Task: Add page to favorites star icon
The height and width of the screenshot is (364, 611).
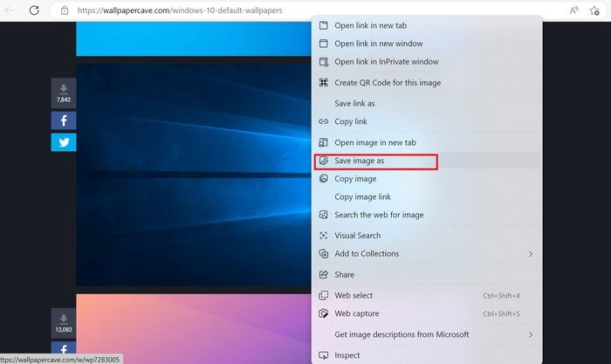Action: click(x=594, y=10)
